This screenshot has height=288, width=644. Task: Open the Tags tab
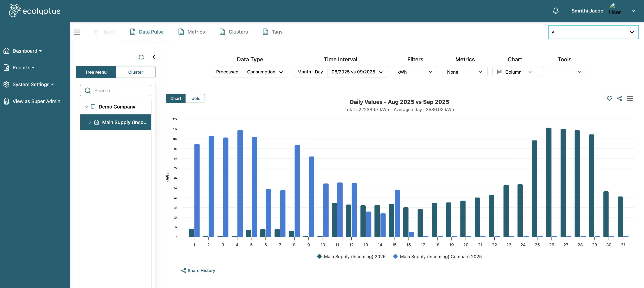pyautogui.click(x=272, y=32)
